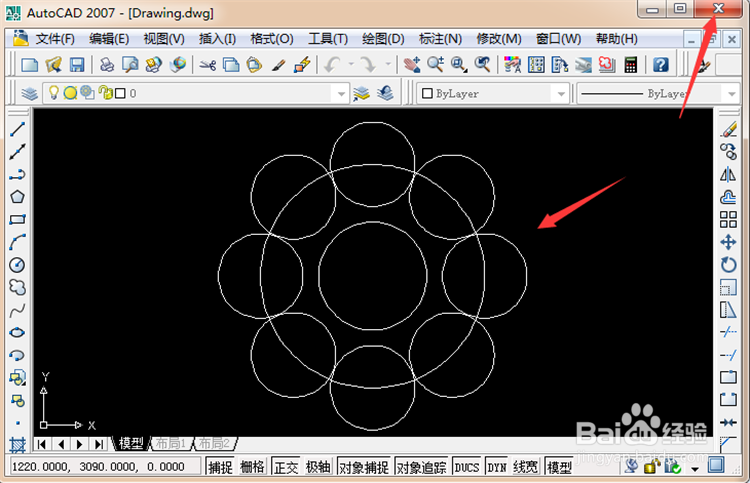The width and height of the screenshot is (750, 483).
Task: Toggle 正交 ortho mode
Action: 286,467
